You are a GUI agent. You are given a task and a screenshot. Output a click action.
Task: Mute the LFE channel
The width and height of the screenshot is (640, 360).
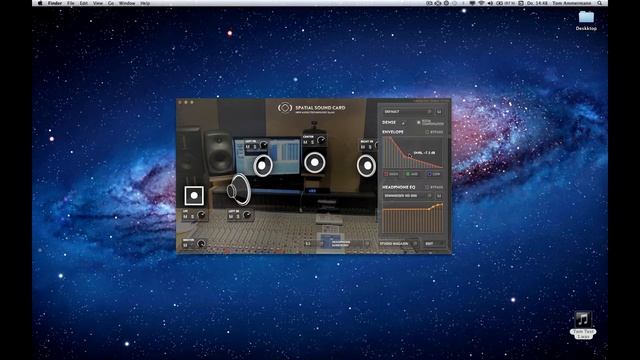(185, 216)
